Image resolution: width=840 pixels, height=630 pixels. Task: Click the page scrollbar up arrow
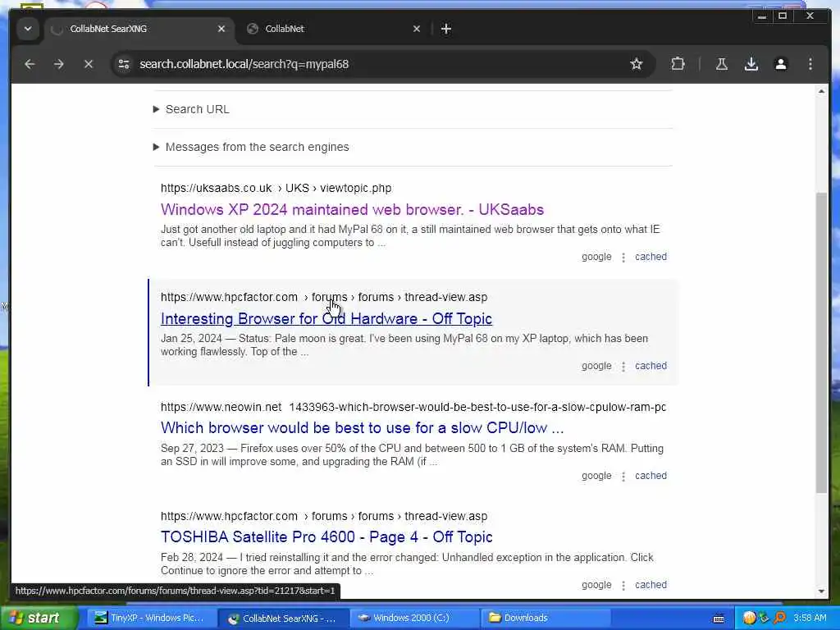(x=821, y=92)
